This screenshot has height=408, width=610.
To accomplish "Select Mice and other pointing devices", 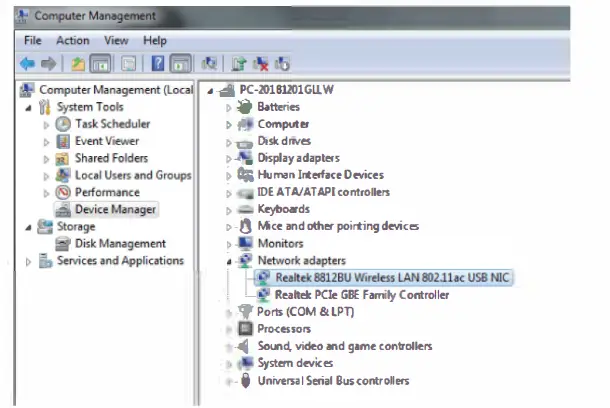I will point(338,226).
